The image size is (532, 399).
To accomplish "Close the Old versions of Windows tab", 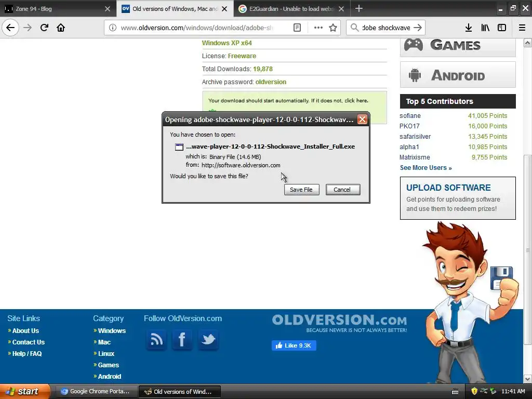I will (224, 9).
